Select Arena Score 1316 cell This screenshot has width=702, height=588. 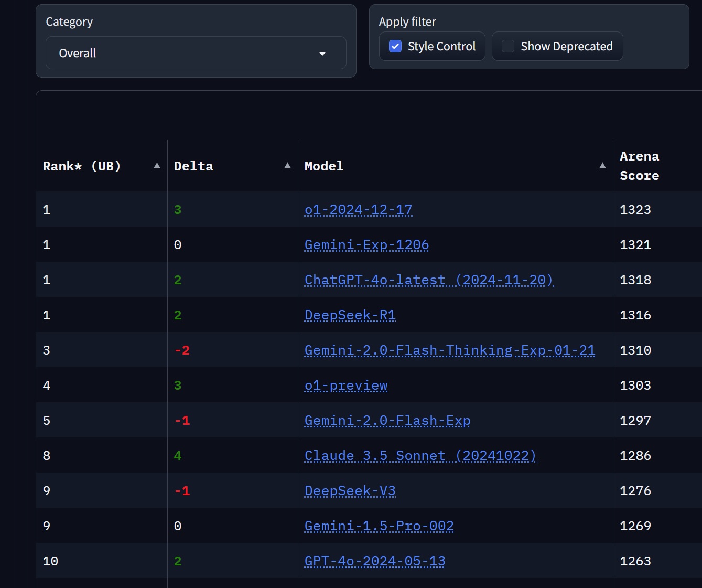pyautogui.click(x=635, y=315)
